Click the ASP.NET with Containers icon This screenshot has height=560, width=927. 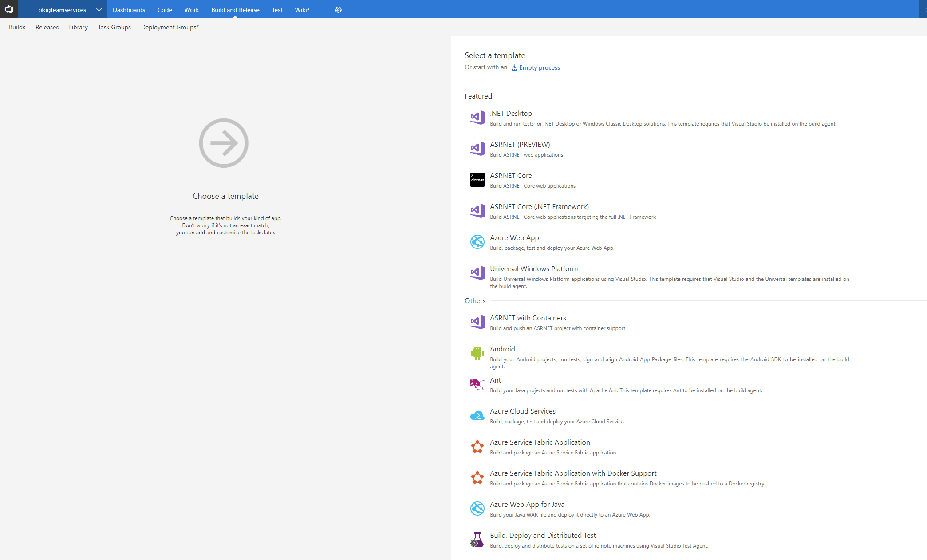477,322
